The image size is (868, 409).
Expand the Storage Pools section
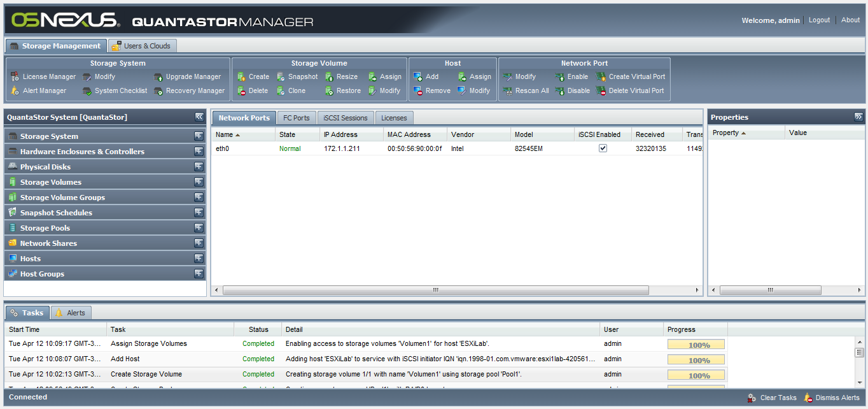199,227
